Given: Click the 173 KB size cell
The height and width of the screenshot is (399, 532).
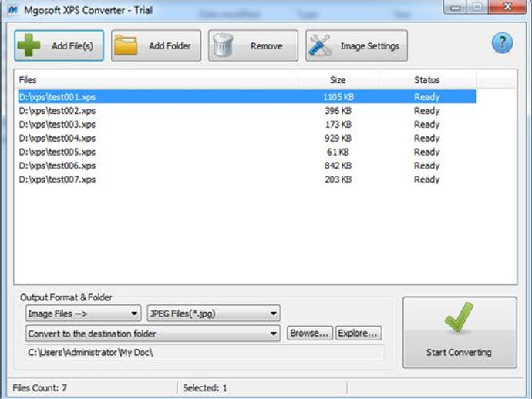Looking at the screenshot, I should tap(338, 125).
